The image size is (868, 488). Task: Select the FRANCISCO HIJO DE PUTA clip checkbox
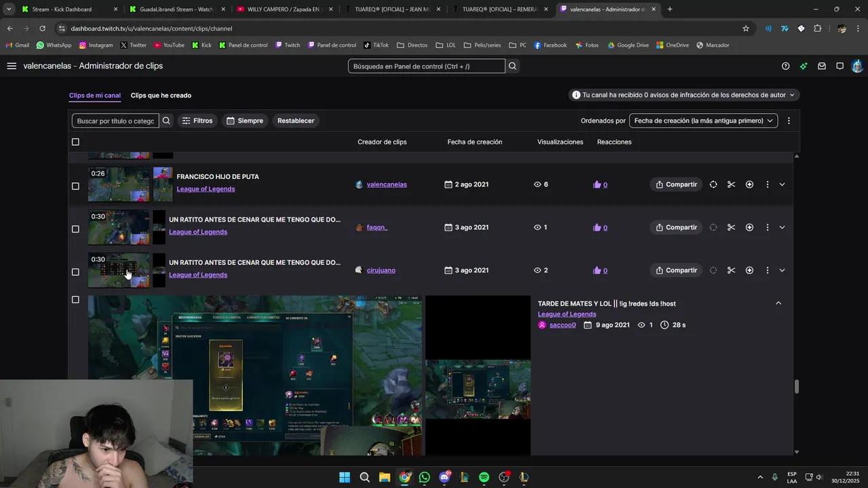coord(75,186)
